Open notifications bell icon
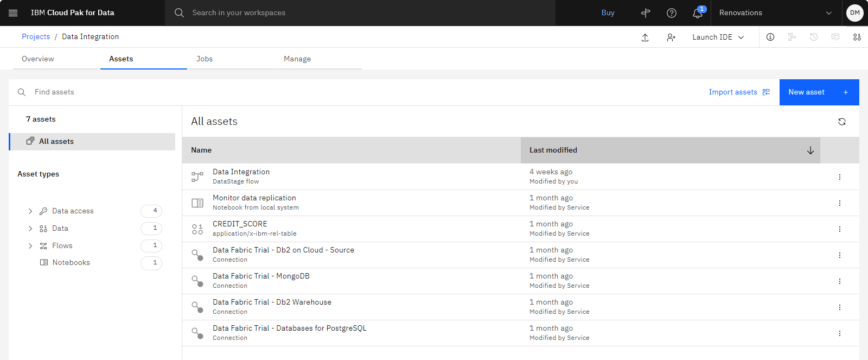This screenshot has width=868, height=360. click(698, 13)
